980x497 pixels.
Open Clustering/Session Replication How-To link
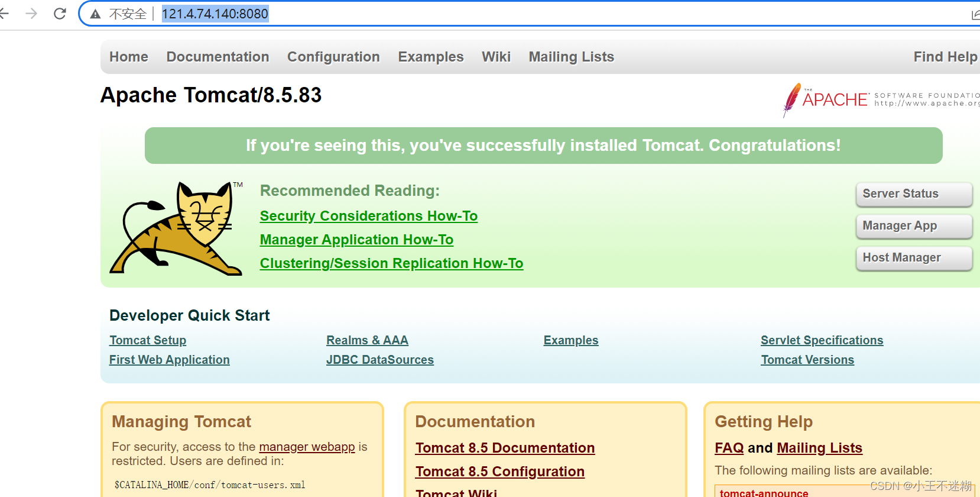pos(391,263)
